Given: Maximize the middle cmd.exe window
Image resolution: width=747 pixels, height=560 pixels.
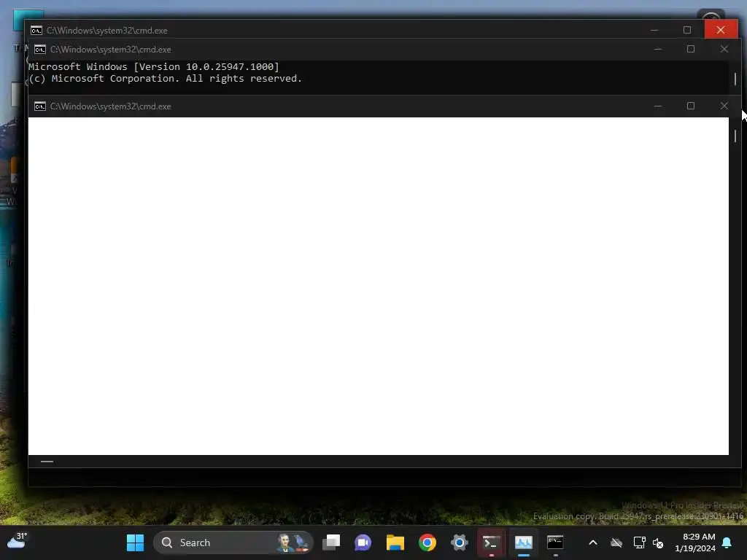Looking at the screenshot, I should click(x=691, y=49).
